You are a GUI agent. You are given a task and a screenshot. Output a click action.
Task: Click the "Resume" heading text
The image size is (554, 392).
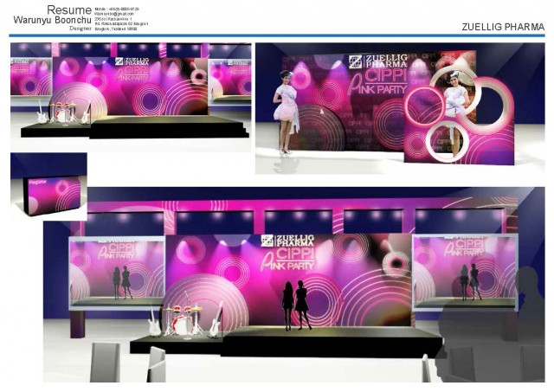(x=69, y=10)
